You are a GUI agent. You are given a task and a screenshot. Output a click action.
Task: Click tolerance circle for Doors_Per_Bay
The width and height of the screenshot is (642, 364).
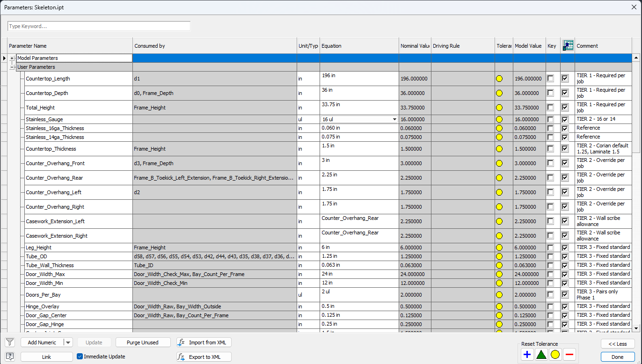pyautogui.click(x=499, y=295)
